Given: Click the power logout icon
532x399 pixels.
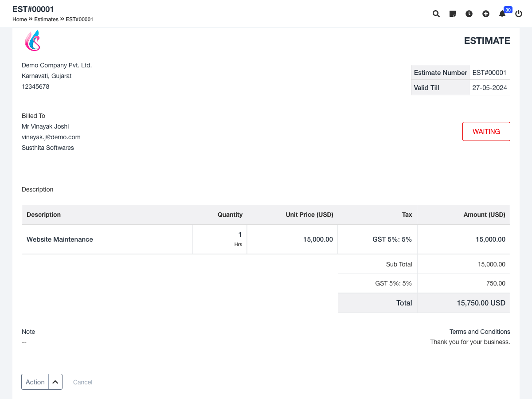Looking at the screenshot, I should 519,14.
